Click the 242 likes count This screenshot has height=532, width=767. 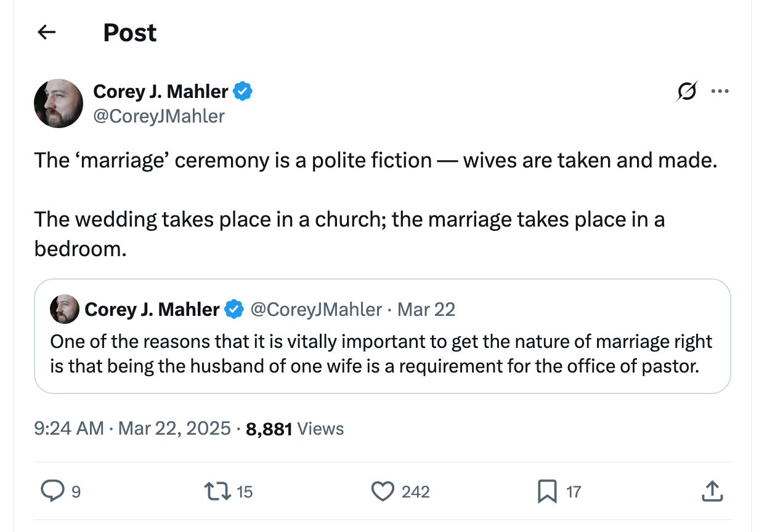[417, 491]
